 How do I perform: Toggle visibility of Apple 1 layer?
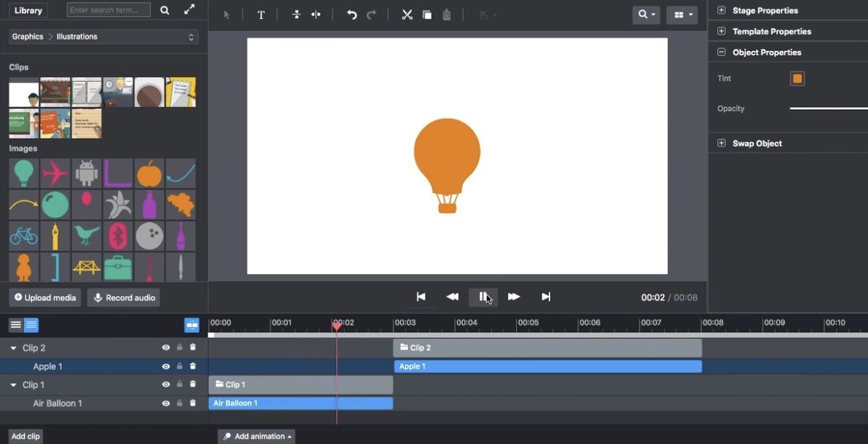(x=165, y=366)
